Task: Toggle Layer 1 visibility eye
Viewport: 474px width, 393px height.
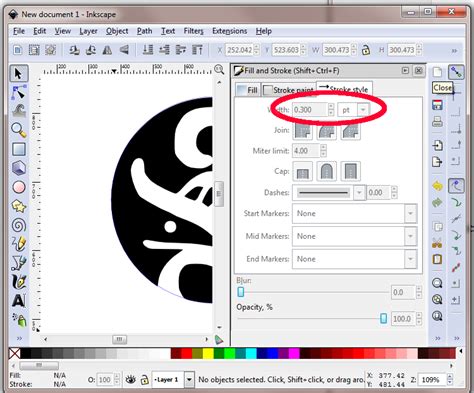Action: (x=131, y=379)
